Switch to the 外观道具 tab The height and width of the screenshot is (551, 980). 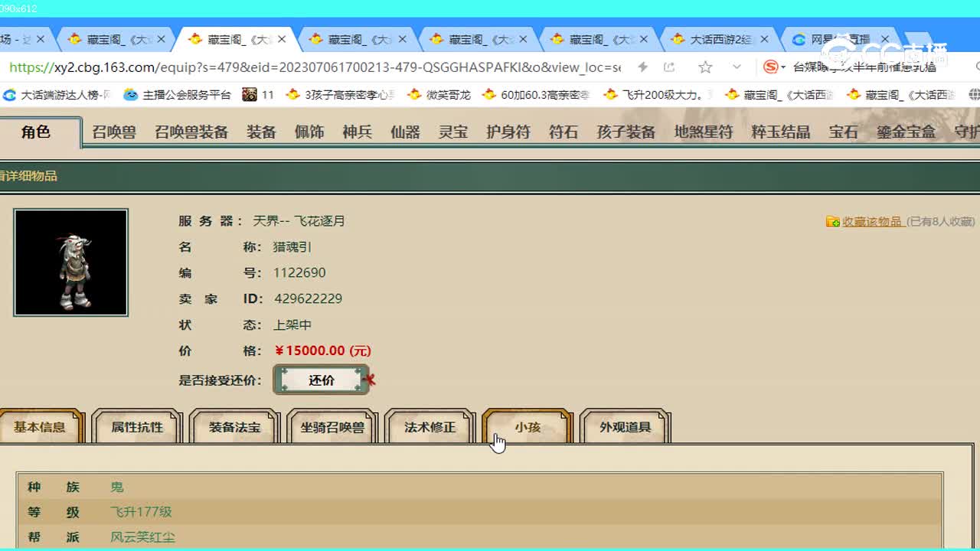pyautogui.click(x=626, y=427)
